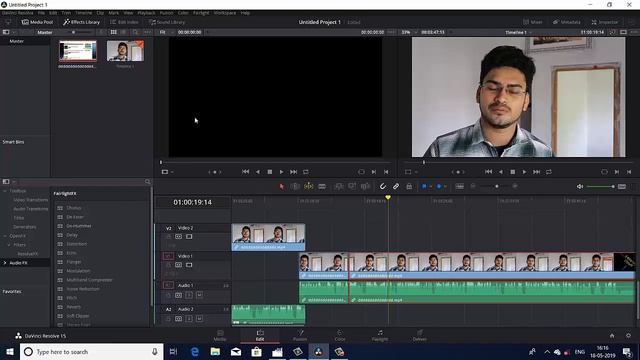Choose the Blade Edit Mode tool
640x360 pixels.
coord(322,187)
